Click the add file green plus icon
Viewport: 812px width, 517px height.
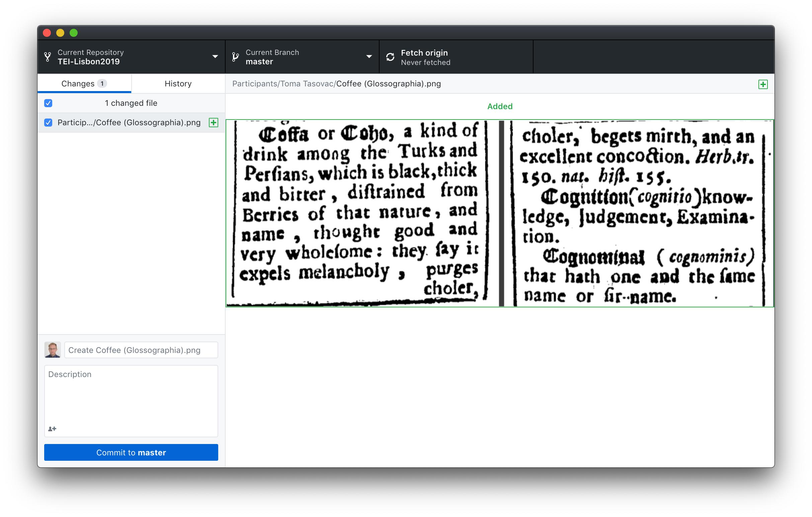[x=763, y=84]
